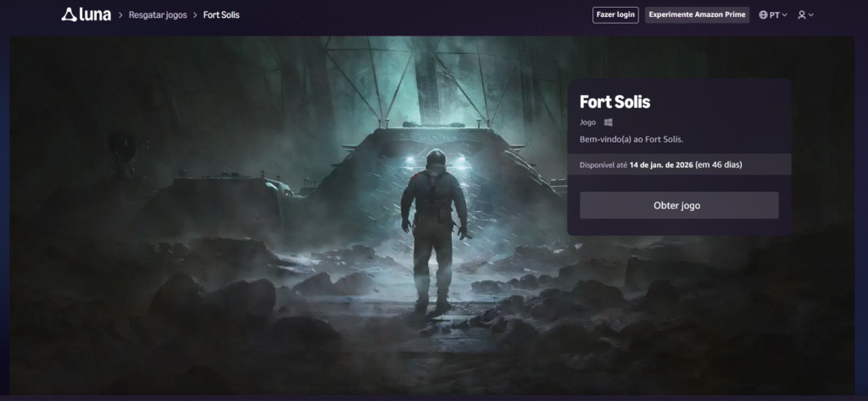Open the Luna home logo

click(x=86, y=14)
